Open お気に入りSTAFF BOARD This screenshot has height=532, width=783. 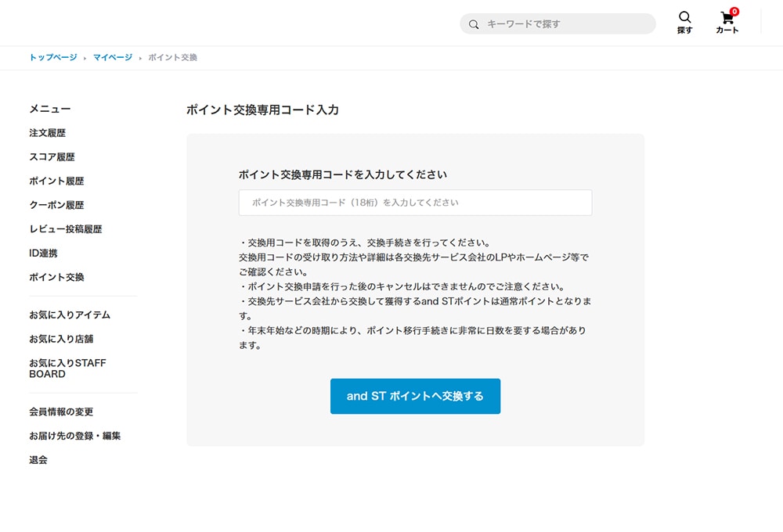(x=67, y=368)
